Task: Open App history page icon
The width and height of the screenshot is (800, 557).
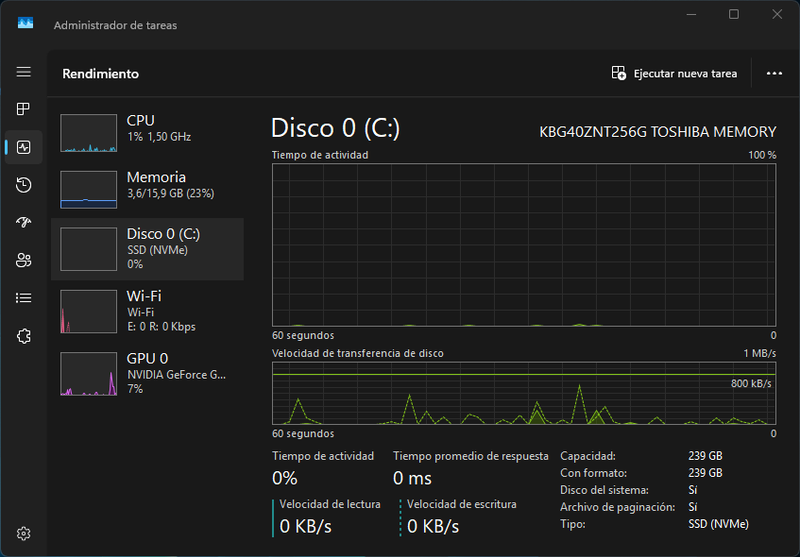Action: click(23, 185)
